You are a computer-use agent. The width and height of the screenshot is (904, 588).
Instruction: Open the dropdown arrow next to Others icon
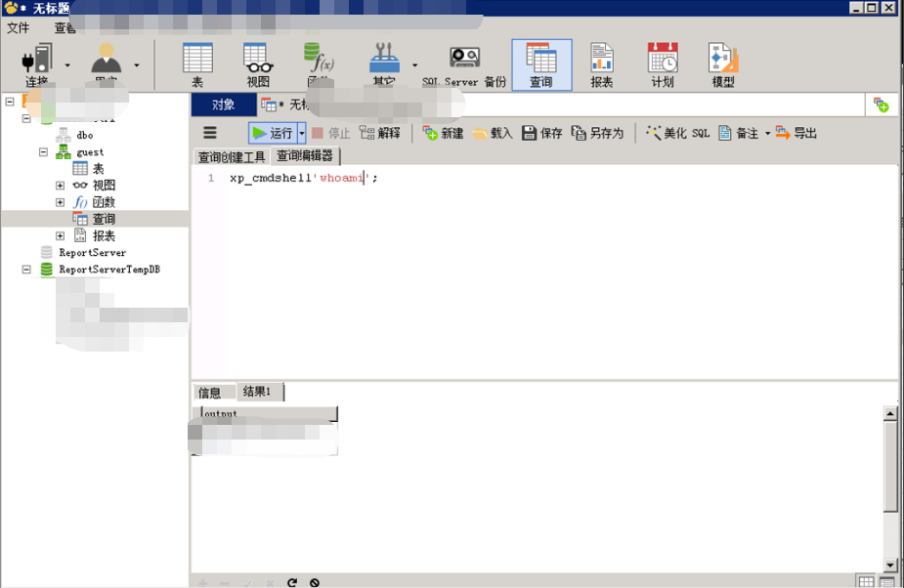coord(414,65)
